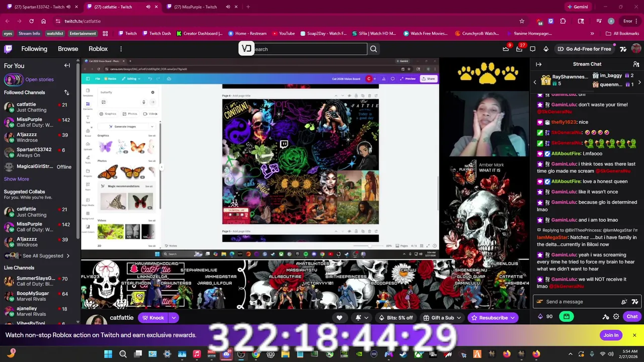This screenshot has height=362, width=644.
Task: Open chat settings gear
Action: (616, 317)
